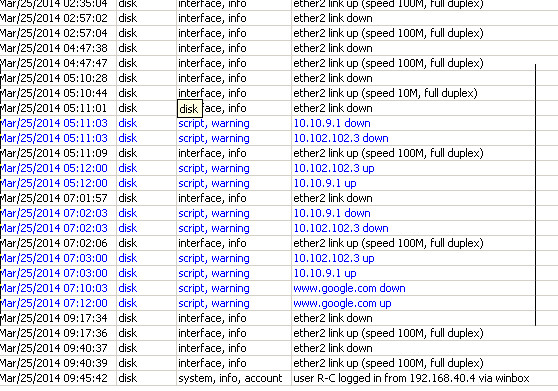Click the disk tooltip label

[190, 109]
